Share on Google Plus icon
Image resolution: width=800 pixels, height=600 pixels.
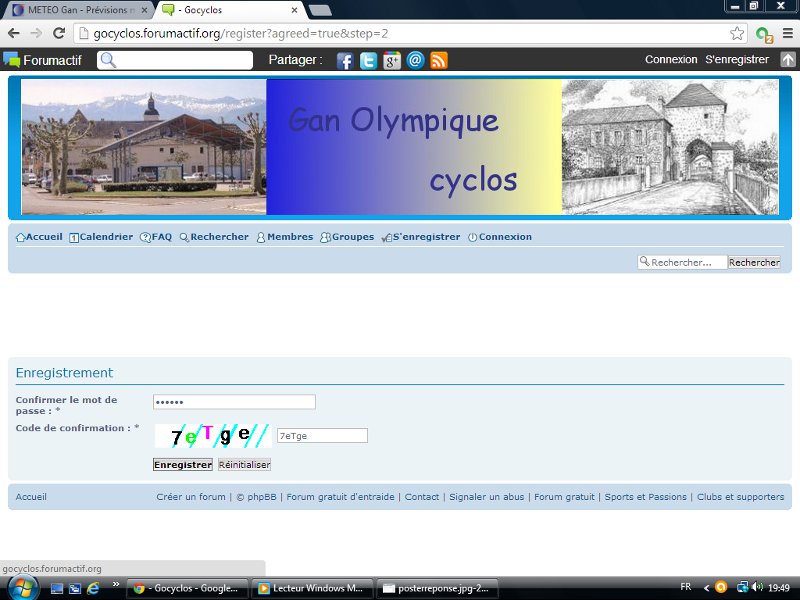coord(392,61)
